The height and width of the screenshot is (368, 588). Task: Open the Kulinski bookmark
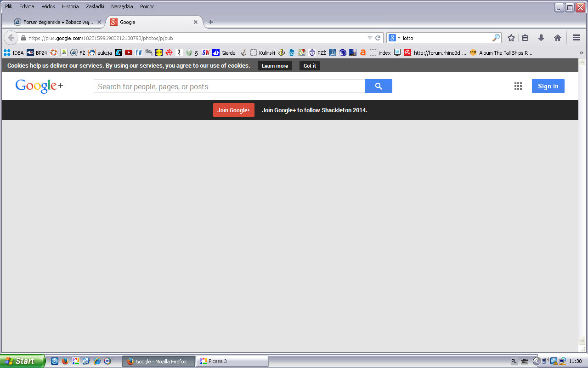pyautogui.click(x=263, y=52)
